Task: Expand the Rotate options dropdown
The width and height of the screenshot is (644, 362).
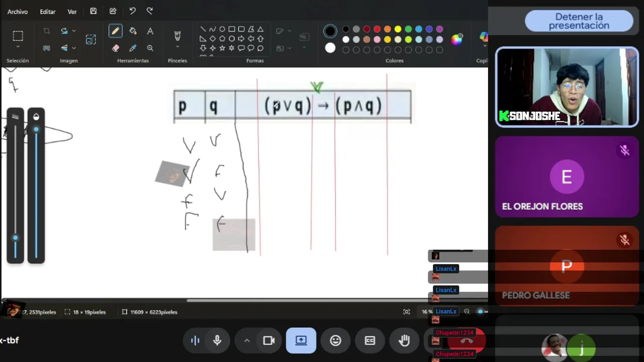Action: point(73,31)
